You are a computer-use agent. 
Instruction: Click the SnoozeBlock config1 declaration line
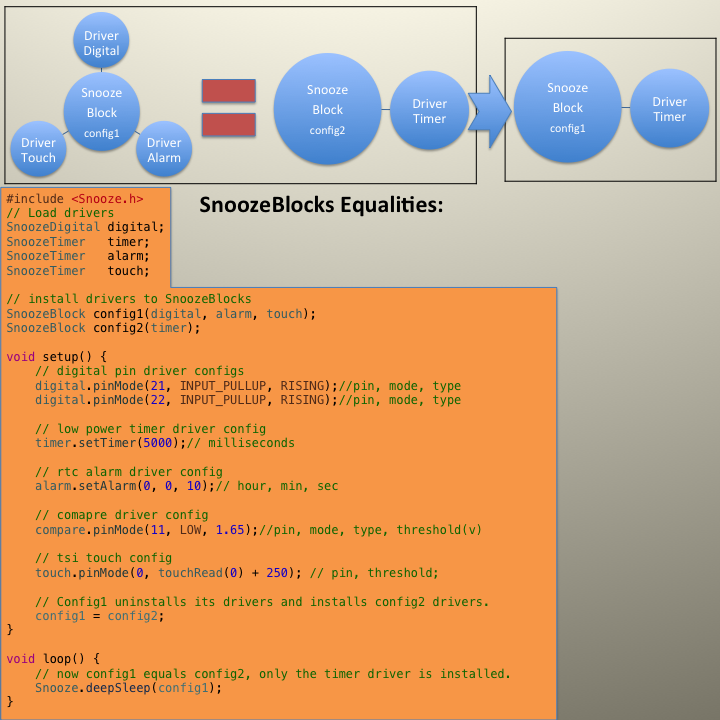click(x=161, y=314)
